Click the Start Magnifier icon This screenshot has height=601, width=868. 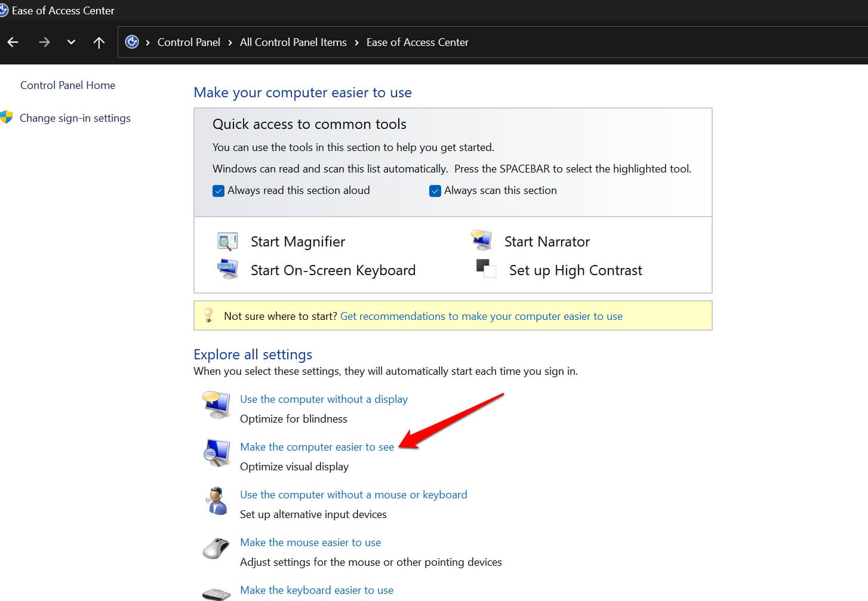(x=227, y=242)
